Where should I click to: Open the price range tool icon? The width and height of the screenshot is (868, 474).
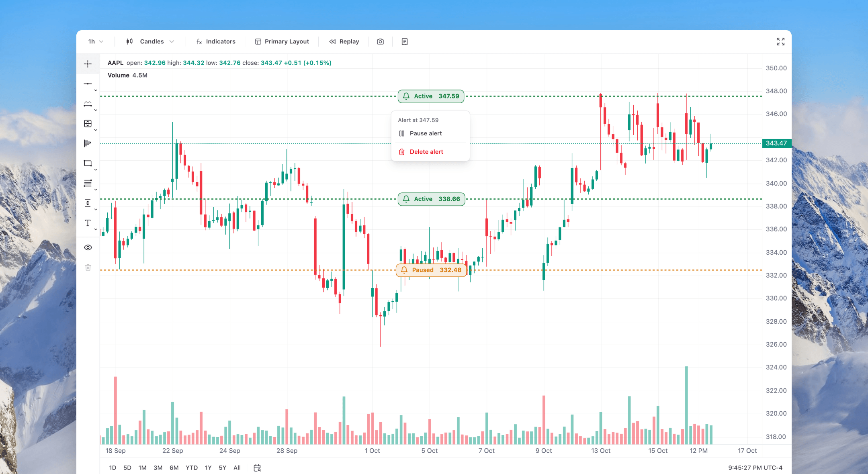click(88, 124)
